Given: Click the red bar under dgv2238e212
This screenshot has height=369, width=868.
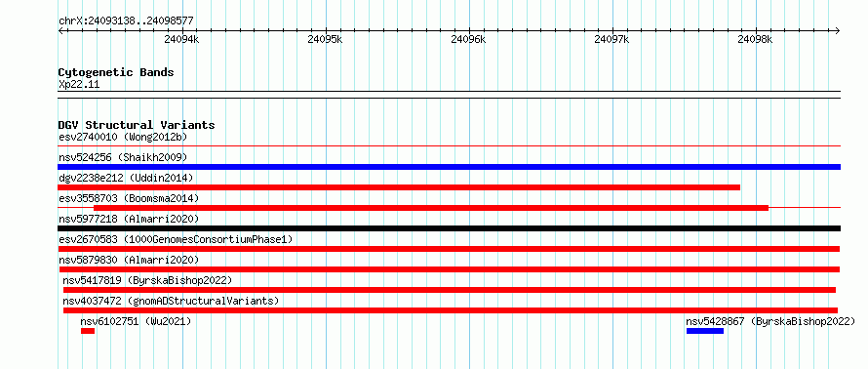Looking at the screenshot, I should coord(399,187).
